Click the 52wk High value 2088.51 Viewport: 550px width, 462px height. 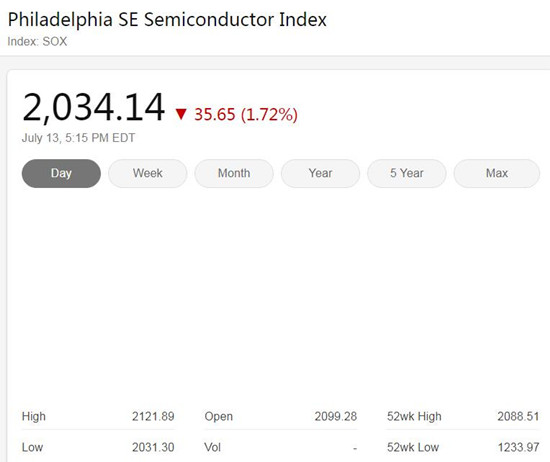pos(518,416)
